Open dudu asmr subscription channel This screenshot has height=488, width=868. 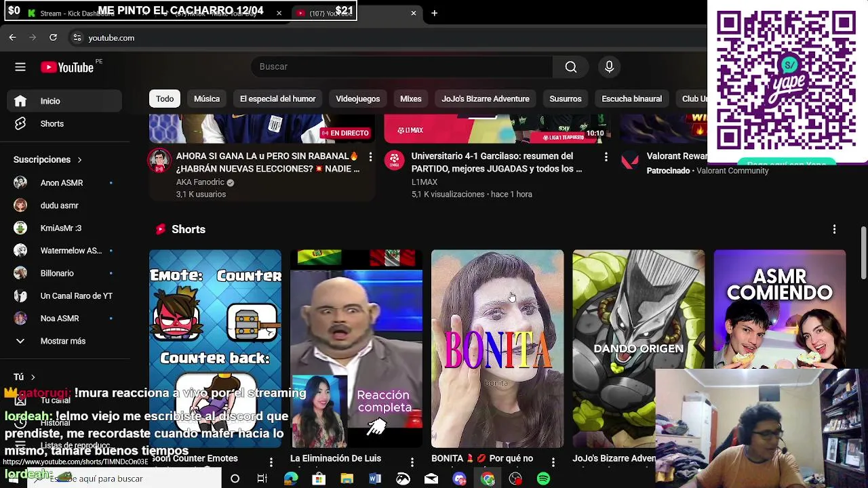64,205
